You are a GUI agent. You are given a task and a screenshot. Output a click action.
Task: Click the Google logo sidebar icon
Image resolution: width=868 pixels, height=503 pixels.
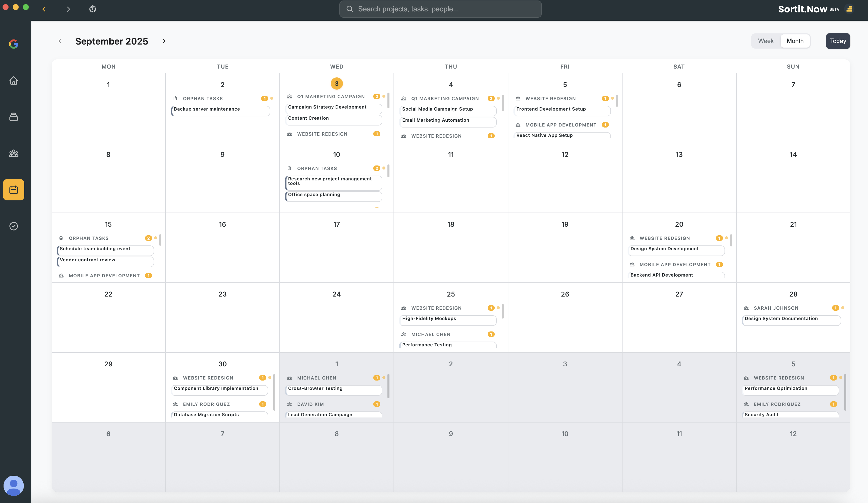point(13,44)
